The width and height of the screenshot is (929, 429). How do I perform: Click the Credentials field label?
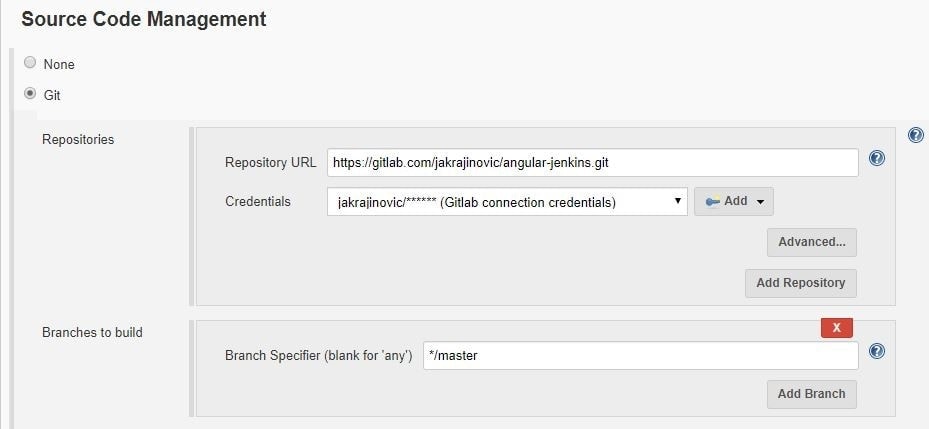tap(258, 201)
